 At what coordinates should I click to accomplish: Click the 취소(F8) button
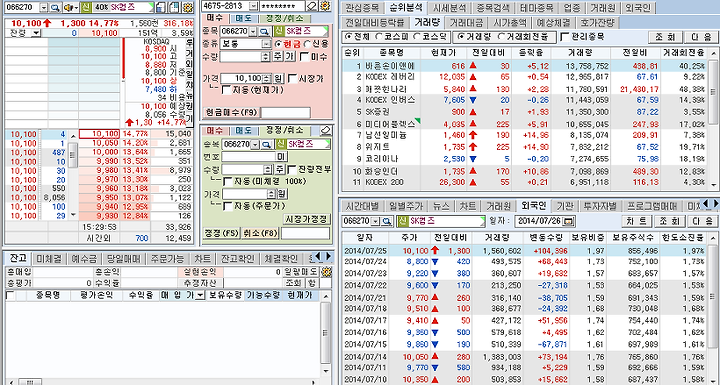(x=260, y=233)
